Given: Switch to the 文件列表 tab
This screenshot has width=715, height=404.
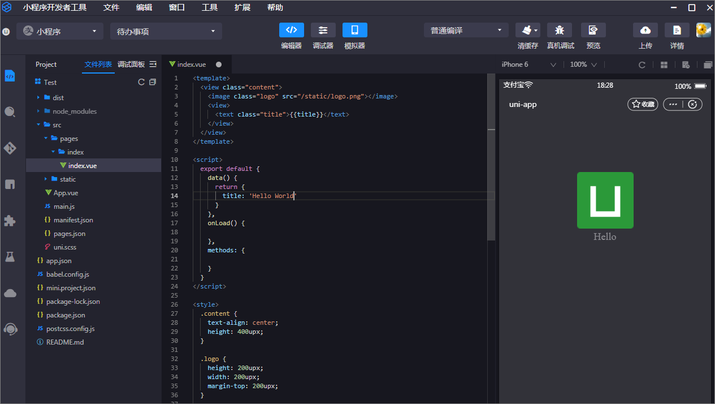Looking at the screenshot, I should [x=98, y=64].
